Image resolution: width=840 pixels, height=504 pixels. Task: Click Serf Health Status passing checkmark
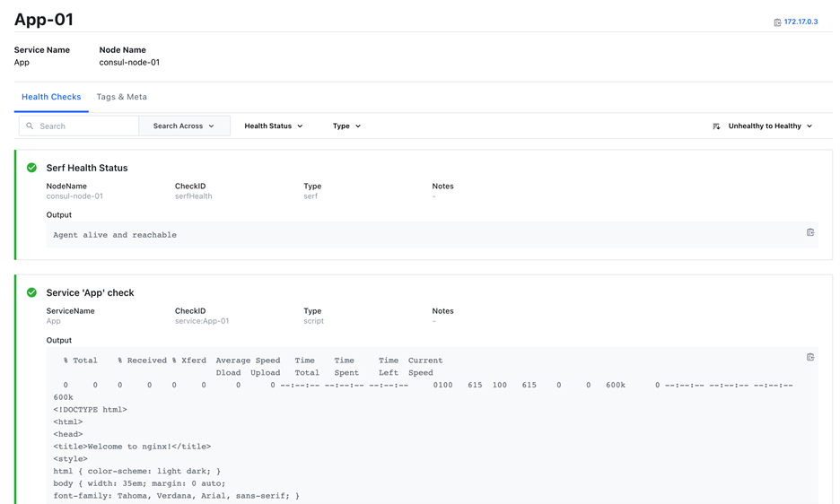click(x=32, y=168)
